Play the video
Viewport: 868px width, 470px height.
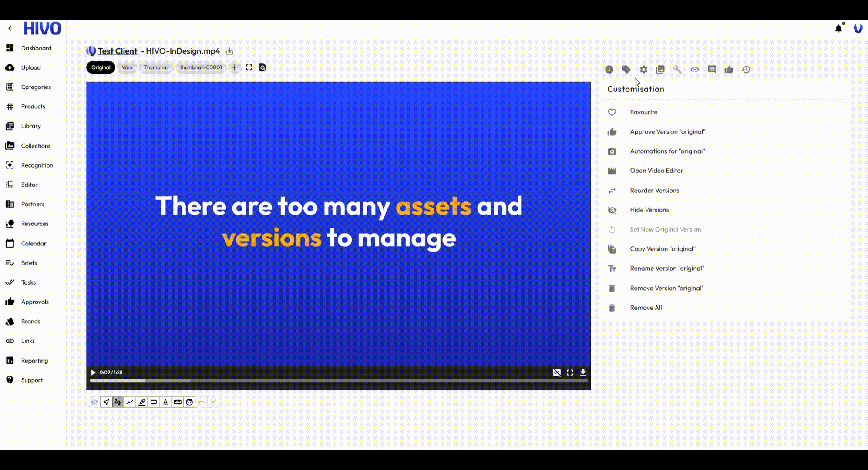(93, 373)
